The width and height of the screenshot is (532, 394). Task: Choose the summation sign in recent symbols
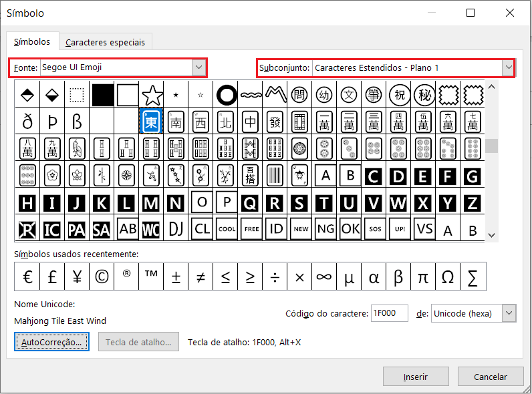click(473, 276)
